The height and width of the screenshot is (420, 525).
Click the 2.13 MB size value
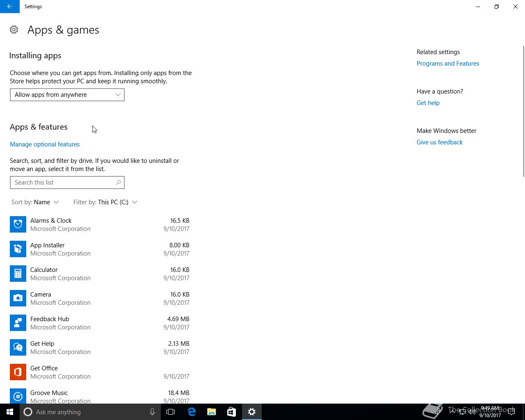pos(179,344)
